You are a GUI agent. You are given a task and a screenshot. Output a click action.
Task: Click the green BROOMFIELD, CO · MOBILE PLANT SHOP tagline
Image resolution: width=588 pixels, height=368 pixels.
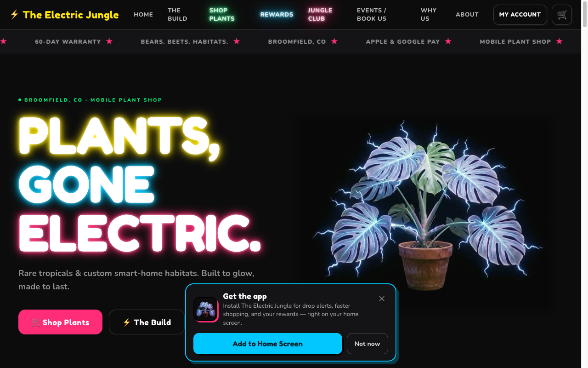[90, 100]
